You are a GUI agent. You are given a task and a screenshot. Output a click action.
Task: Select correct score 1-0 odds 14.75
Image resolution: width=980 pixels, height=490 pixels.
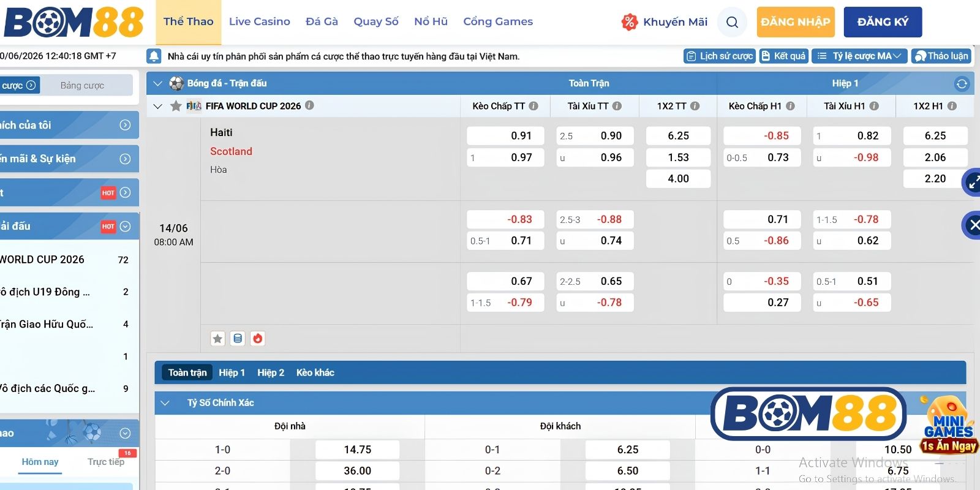click(357, 450)
